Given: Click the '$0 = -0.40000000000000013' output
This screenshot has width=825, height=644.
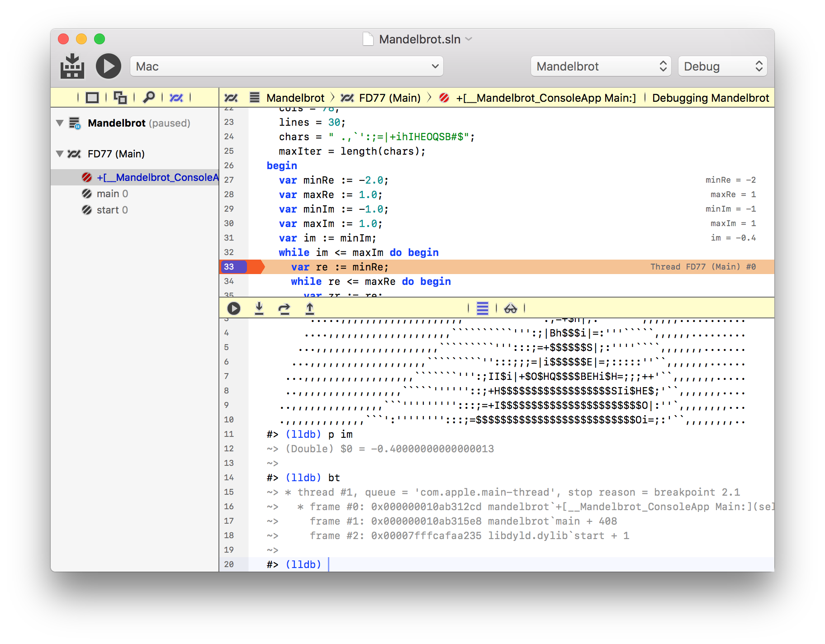Looking at the screenshot, I should pyautogui.click(x=417, y=449).
